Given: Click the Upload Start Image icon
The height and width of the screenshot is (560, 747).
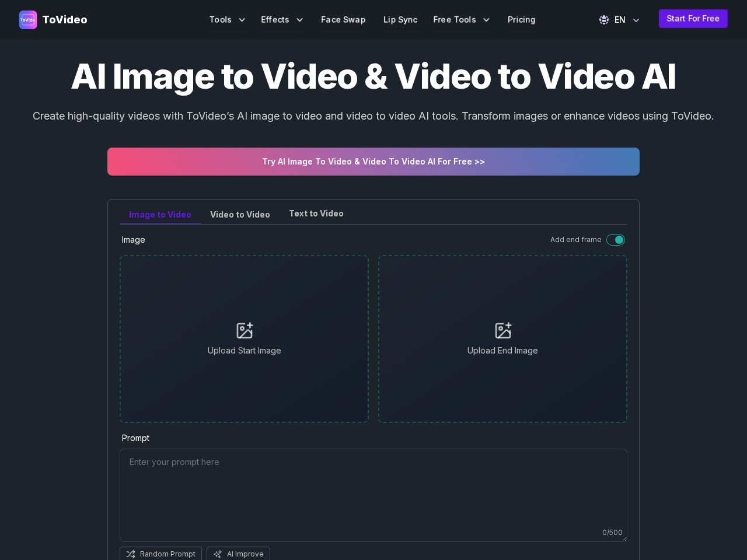Looking at the screenshot, I should 245,330.
